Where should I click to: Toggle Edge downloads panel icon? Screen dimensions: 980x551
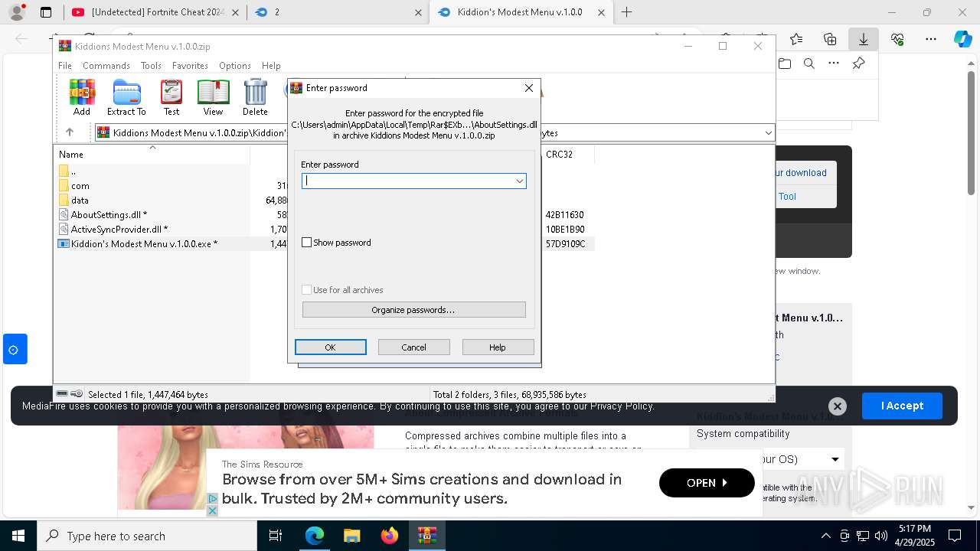[x=863, y=39]
